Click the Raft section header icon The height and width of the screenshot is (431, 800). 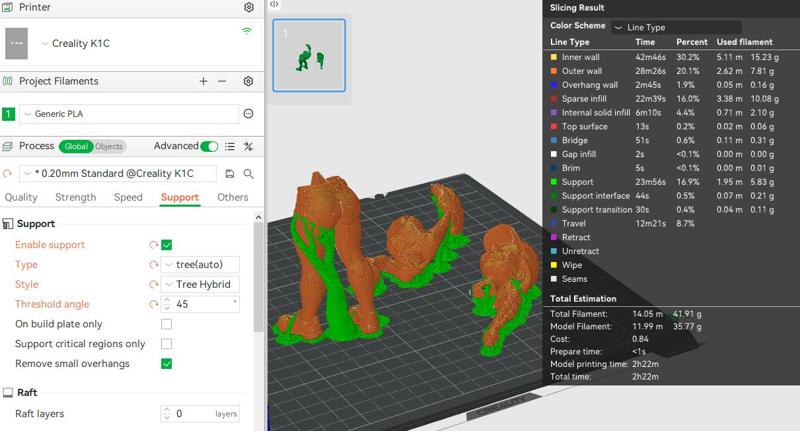[8, 393]
